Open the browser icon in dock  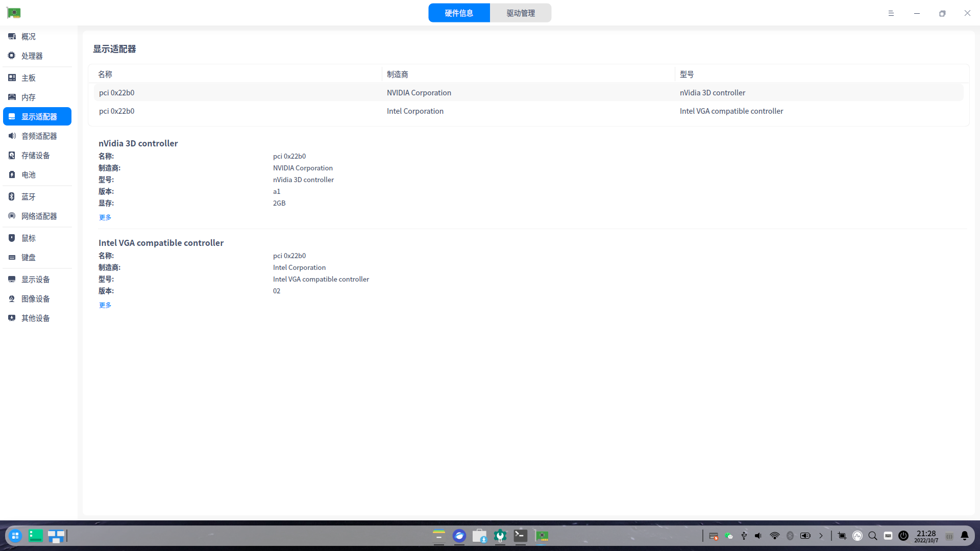click(x=459, y=536)
